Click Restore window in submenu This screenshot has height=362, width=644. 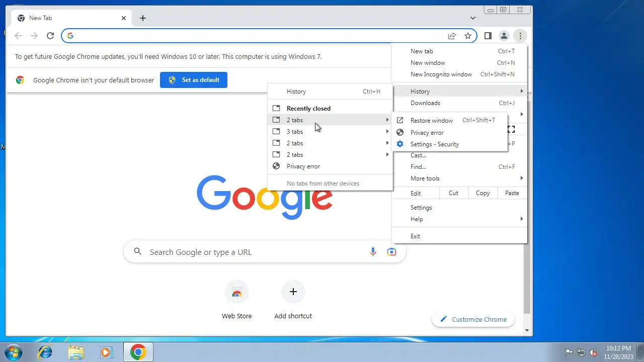449,121
